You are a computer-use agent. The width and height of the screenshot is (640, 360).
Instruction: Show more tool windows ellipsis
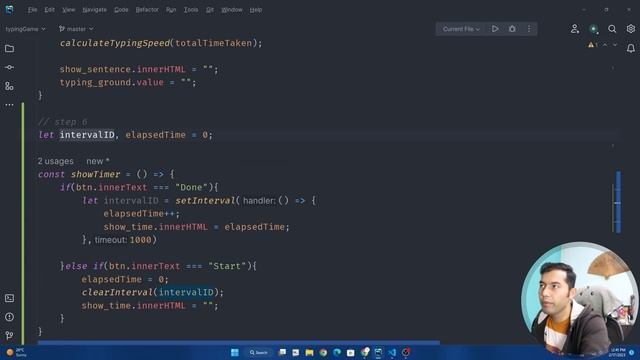tap(9, 105)
